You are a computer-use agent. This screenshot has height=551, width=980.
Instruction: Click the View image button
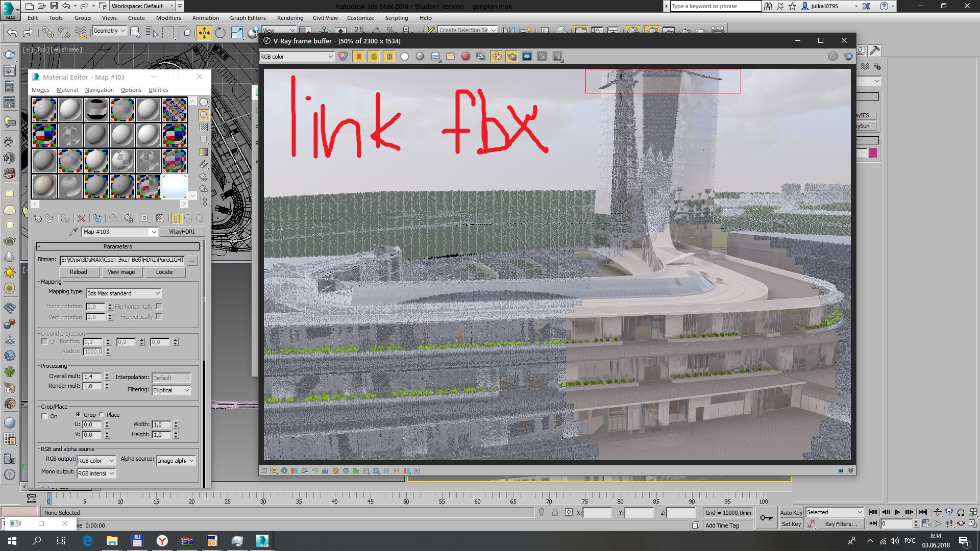click(x=121, y=272)
